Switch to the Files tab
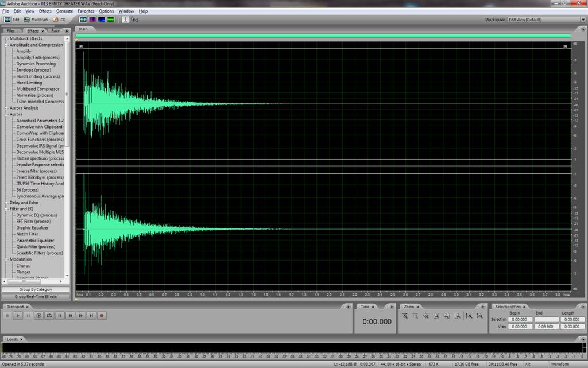Viewport: 588px width, 368px height. click(x=11, y=31)
